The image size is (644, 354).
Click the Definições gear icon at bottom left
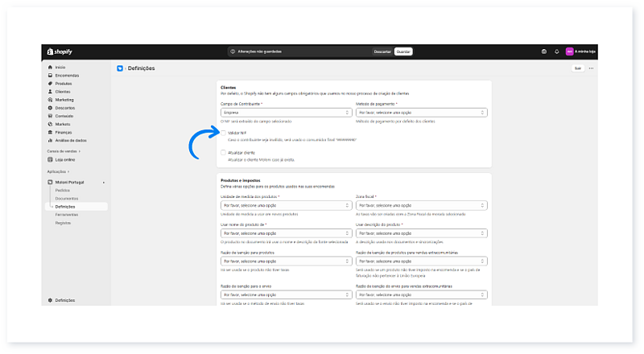click(x=50, y=300)
